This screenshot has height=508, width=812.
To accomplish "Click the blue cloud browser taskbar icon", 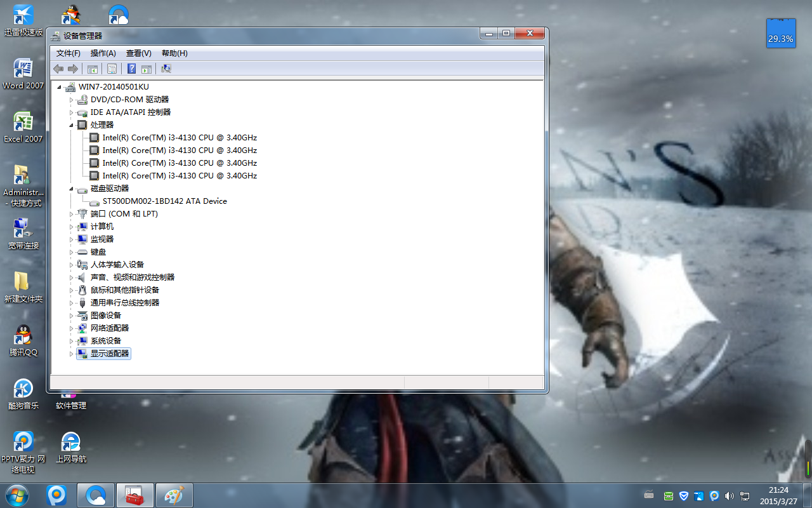I will coord(96,495).
